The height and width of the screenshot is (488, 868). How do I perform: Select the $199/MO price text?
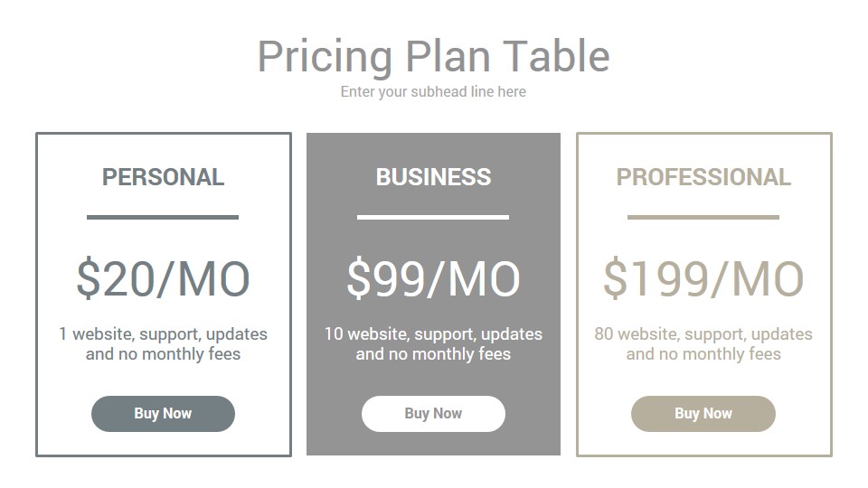[x=703, y=278]
